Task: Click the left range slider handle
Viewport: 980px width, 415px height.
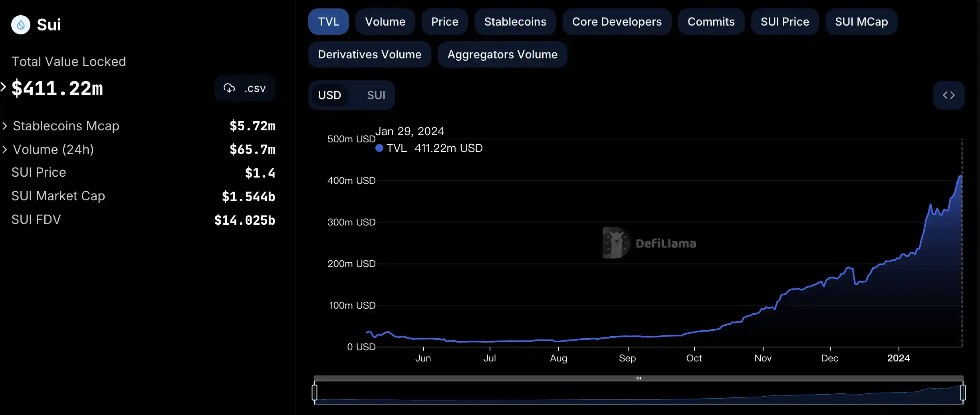Action: (315, 392)
